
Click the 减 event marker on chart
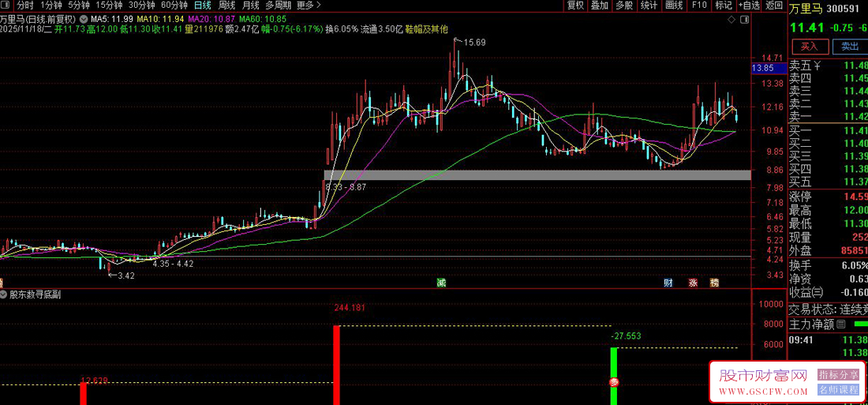pyautogui.click(x=441, y=283)
